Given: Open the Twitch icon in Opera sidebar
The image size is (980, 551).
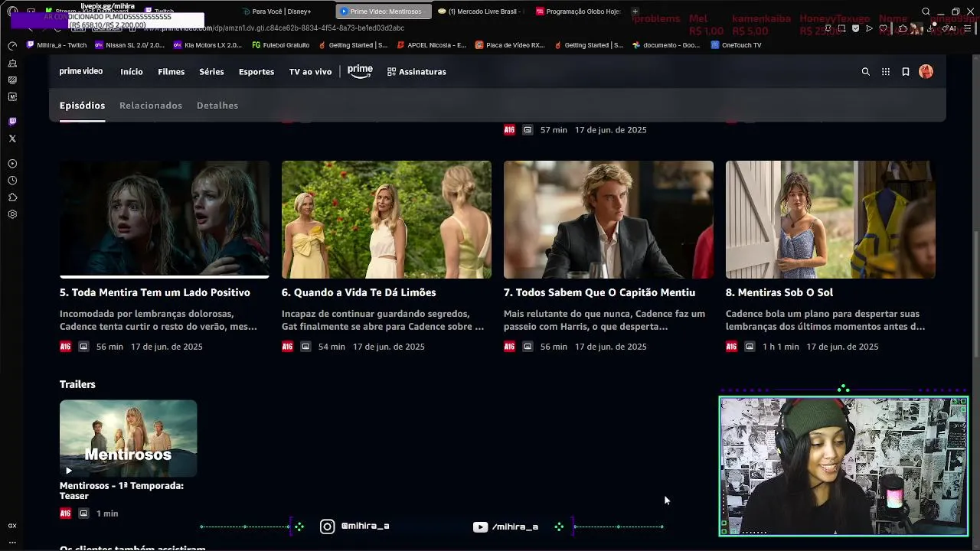Looking at the screenshot, I should (x=12, y=122).
